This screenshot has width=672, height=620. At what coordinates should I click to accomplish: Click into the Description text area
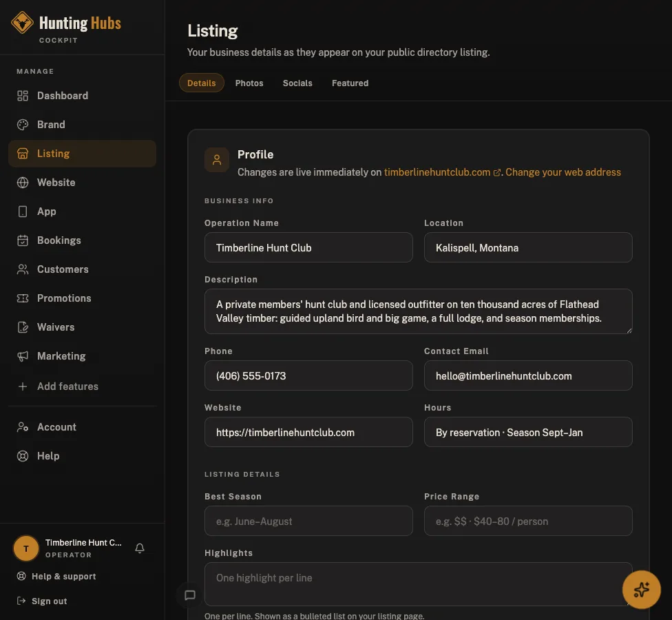419,311
